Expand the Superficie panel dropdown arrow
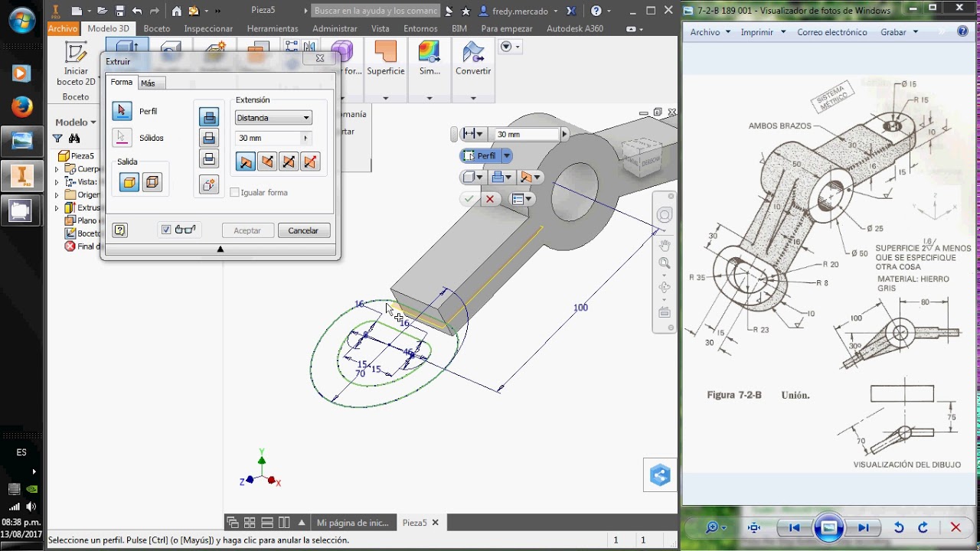Viewport: 980px width, 551px height. pos(385,98)
